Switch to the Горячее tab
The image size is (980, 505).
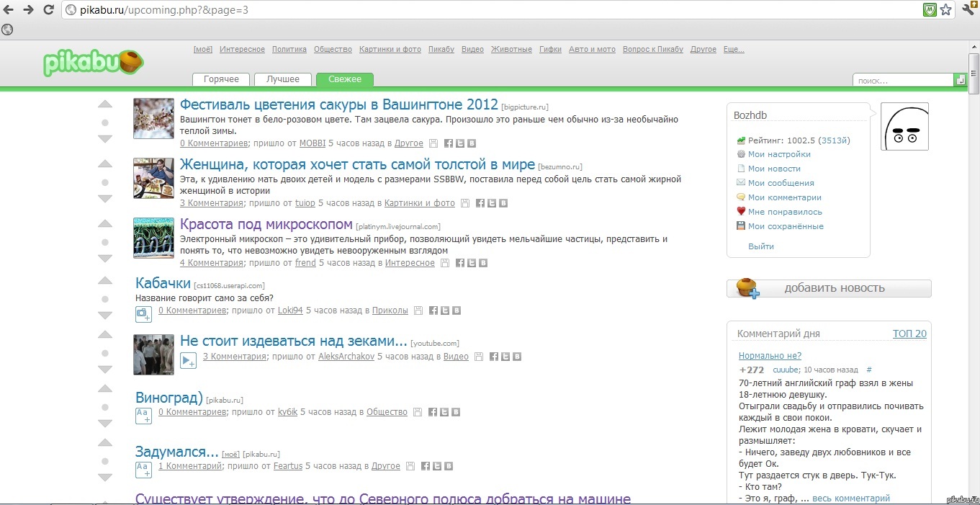(x=221, y=79)
